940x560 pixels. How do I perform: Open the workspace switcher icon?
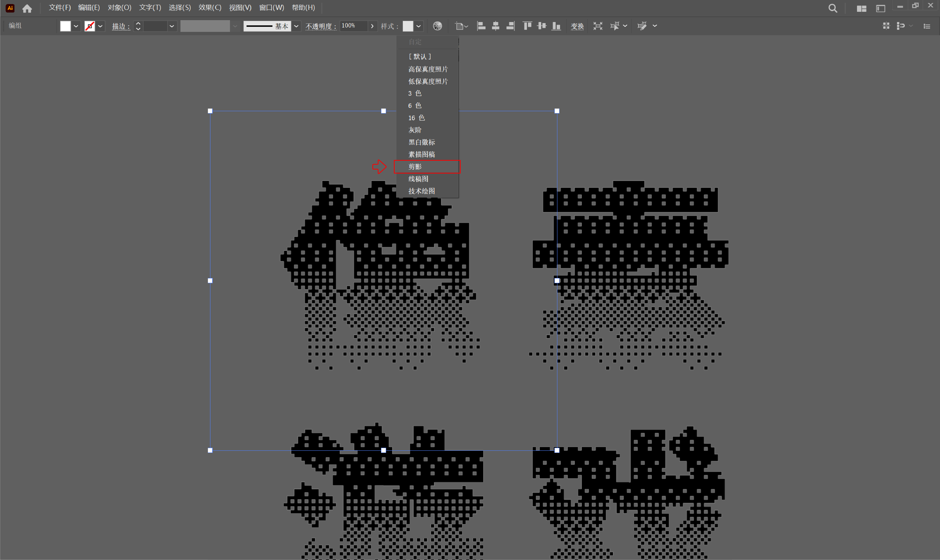pos(880,9)
